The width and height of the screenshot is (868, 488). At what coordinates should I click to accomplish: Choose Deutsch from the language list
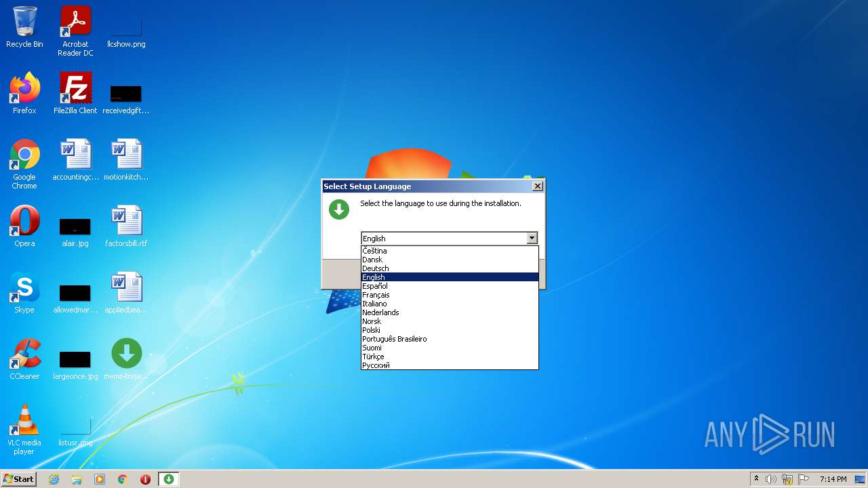[x=450, y=268]
